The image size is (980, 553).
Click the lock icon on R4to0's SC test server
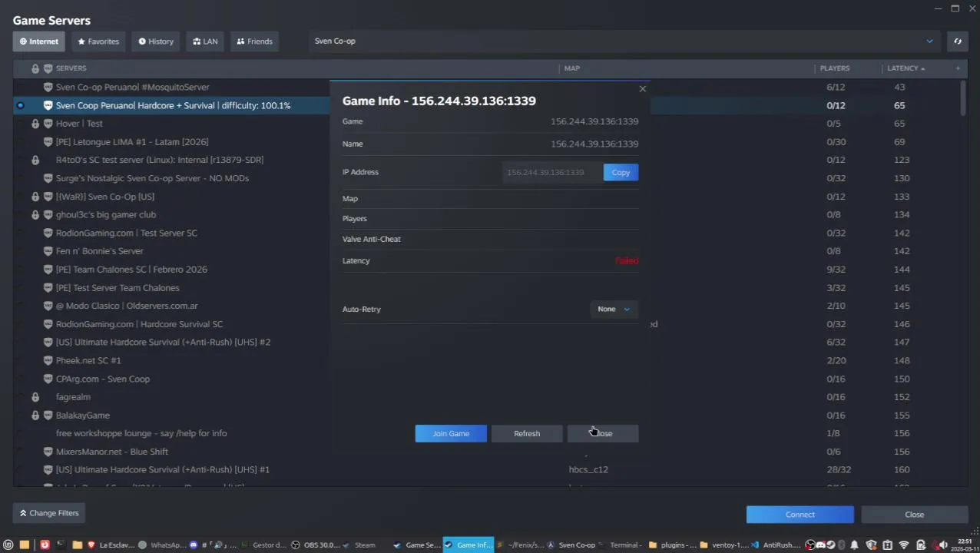pyautogui.click(x=35, y=160)
